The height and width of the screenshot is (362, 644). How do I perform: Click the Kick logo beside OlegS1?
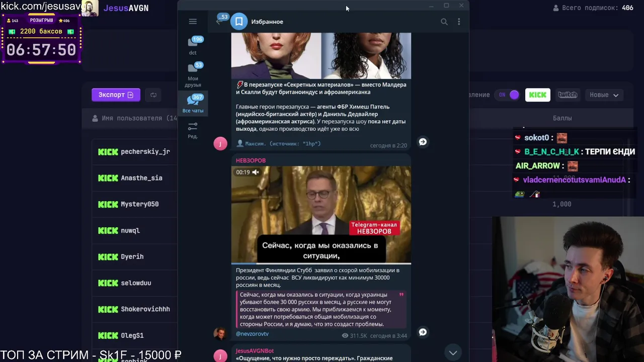[x=108, y=335]
